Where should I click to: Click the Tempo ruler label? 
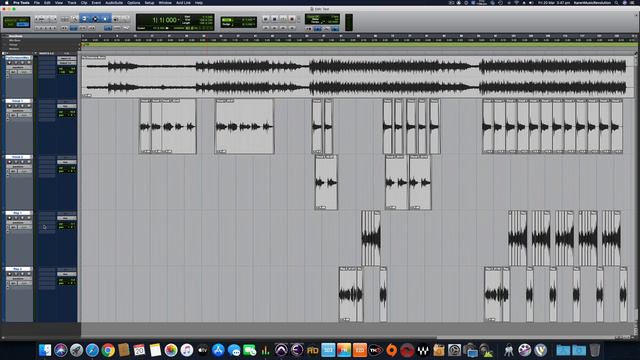tap(13, 44)
